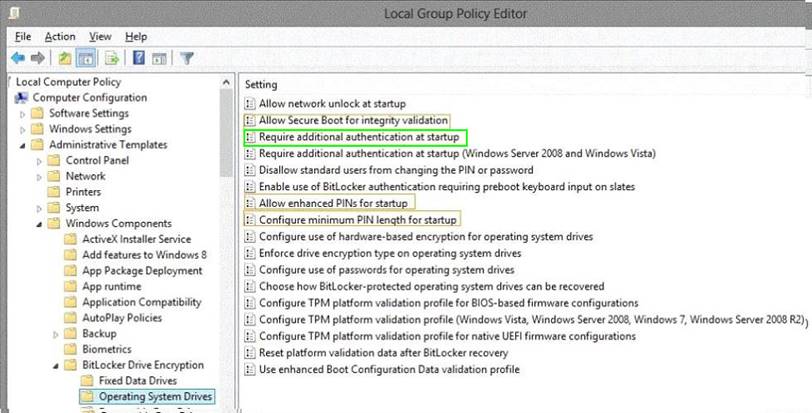Image resolution: width=812 pixels, height=413 pixels.
Task: Expand the Control Panel folder arrow
Action: 40,161
